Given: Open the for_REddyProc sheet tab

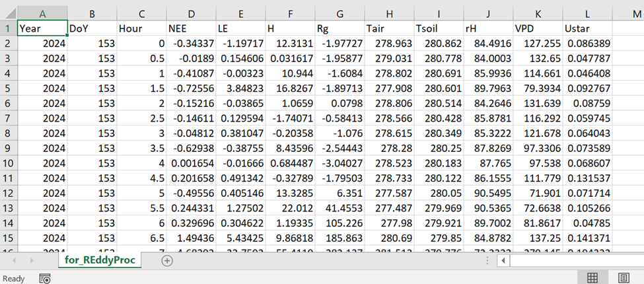Looking at the screenshot, I should tap(99, 260).
